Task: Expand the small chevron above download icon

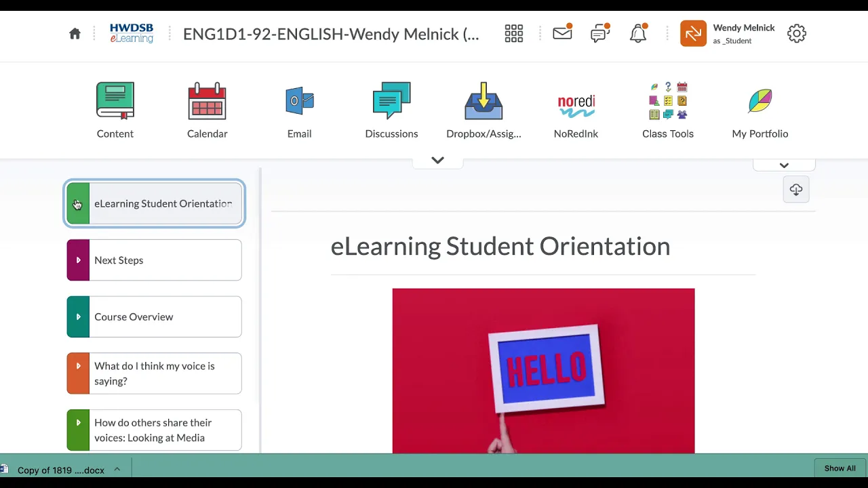Action: 784,165
